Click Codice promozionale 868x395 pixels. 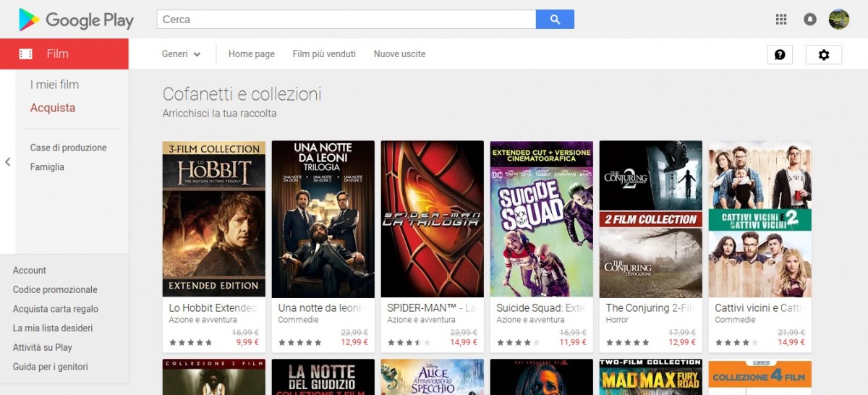pos(55,289)
